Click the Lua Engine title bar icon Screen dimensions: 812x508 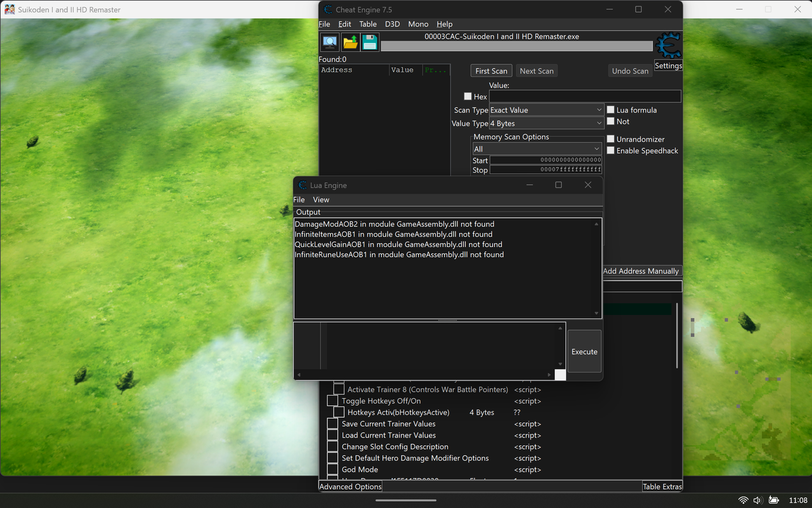tap(303, 185)
